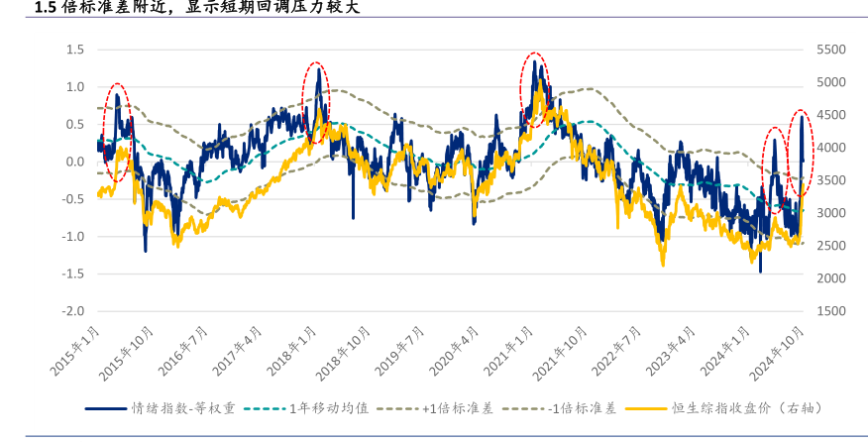This screenshot has height=442, width=868.
Task: Select the -1倍标准差 legend label
Action: click(x=585, y=407)
